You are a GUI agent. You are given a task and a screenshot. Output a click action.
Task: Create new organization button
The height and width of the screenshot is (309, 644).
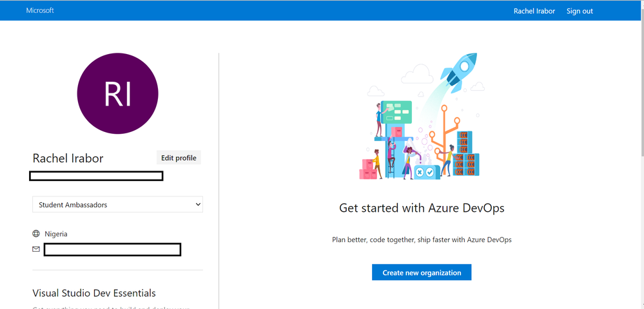(422, 272)
